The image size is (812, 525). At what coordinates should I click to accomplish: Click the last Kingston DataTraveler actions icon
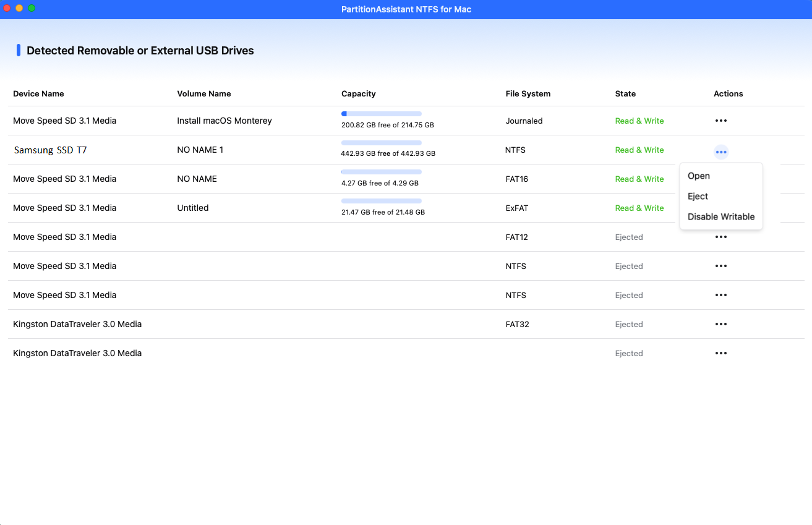click(720, 353)
